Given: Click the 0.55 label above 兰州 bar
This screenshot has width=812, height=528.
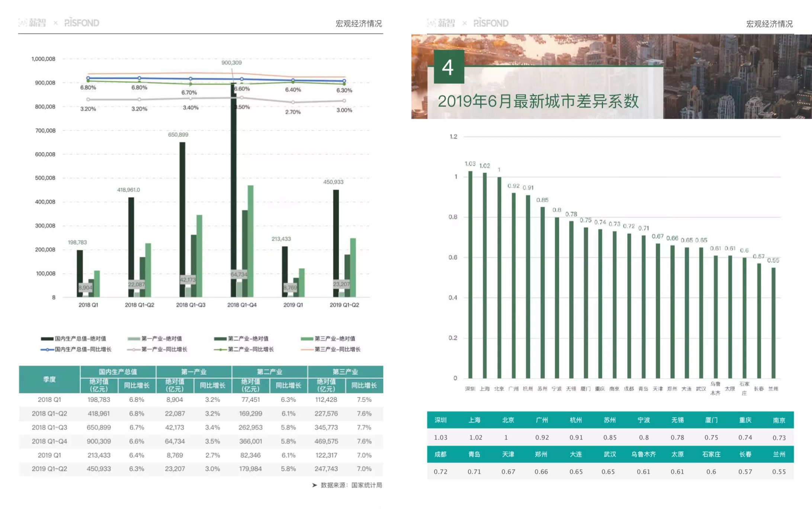Looking at the screenshot, I should pos(773,260).
